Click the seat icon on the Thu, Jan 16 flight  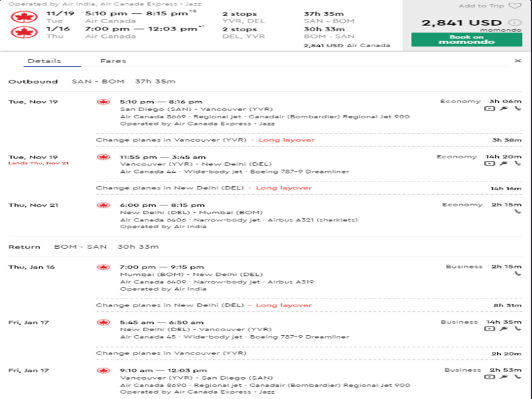point(518,273)
